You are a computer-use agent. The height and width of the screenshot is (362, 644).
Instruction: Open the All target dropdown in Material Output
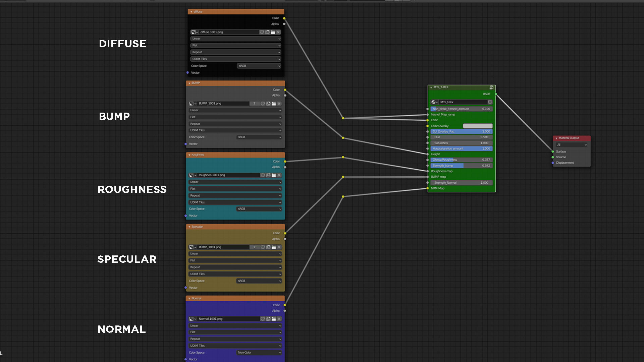[572, 145]
